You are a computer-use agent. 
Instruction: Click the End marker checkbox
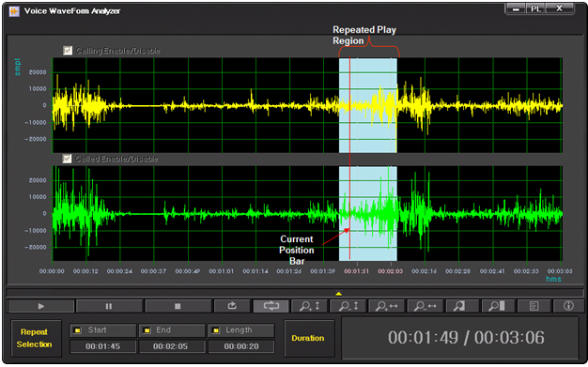[x=147, y=330]
